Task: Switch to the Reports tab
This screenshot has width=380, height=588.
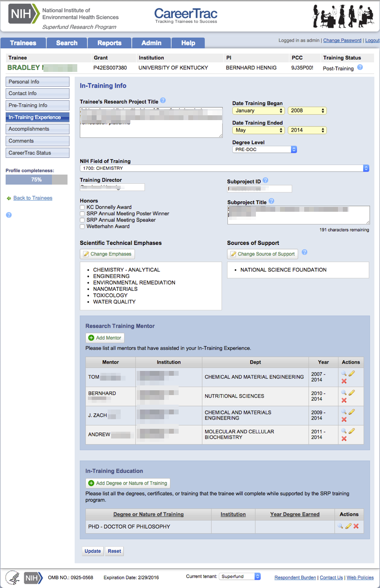Action: (x=110, y=43)
